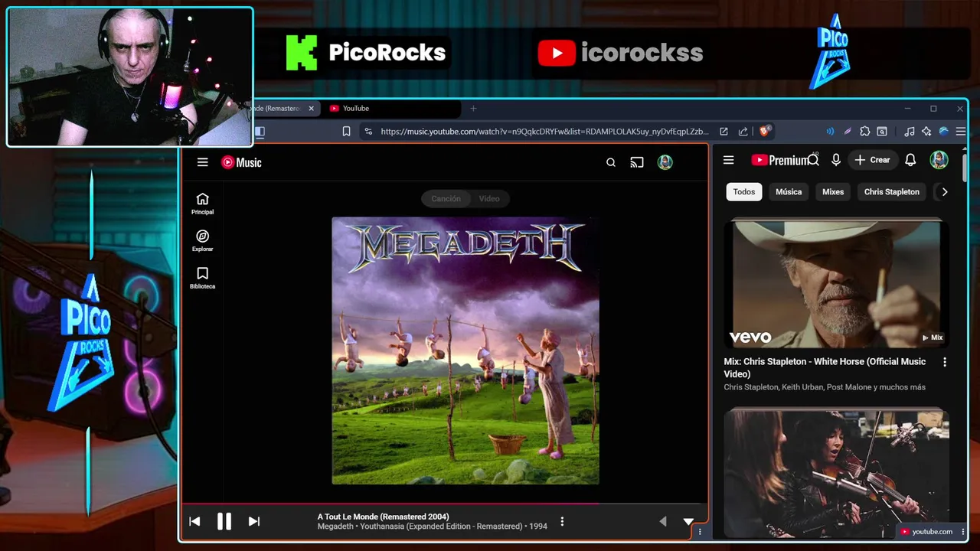Click the youtube.com side panel label
This screenshot has width=980, height=551.
coord(926,532)
